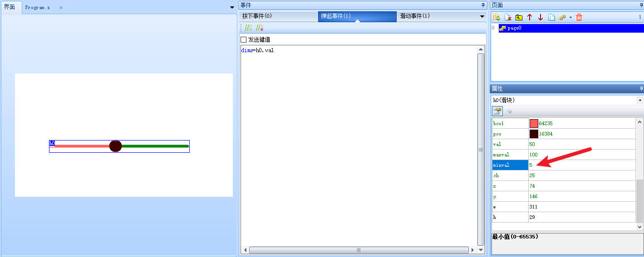This screenshot has width=644, height=257.
Task: Enable the 发送键值 checkbox
Action: 244,39
